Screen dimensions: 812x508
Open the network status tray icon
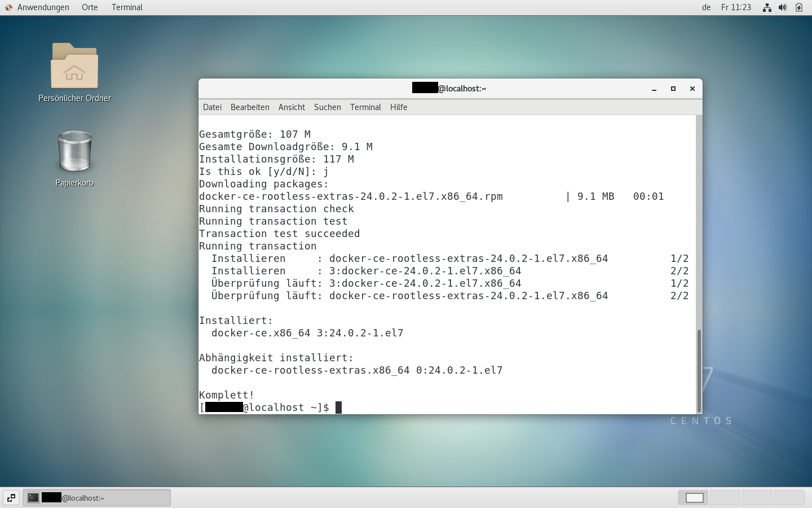[767, 7]
